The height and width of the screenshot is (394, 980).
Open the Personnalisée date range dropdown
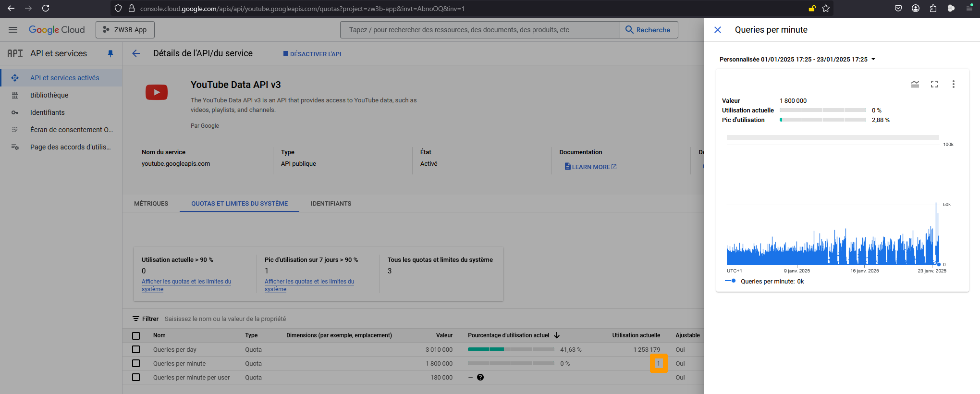[x=797, y=60]
